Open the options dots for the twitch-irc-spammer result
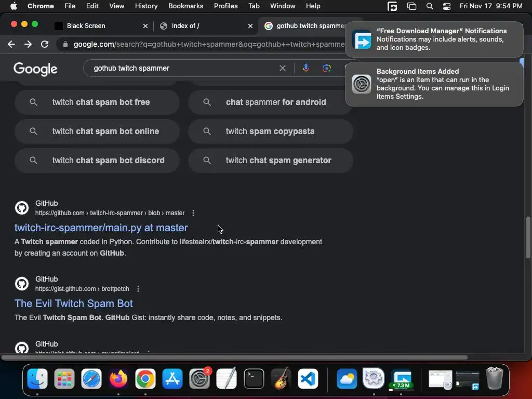Image resolution: width=532 pixels, height=399 pixels. point(193,213)
